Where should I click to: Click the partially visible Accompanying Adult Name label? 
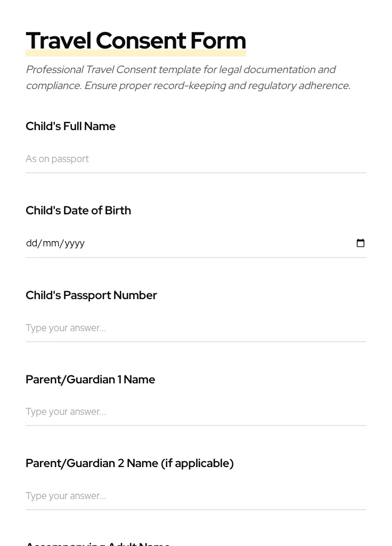98,543
